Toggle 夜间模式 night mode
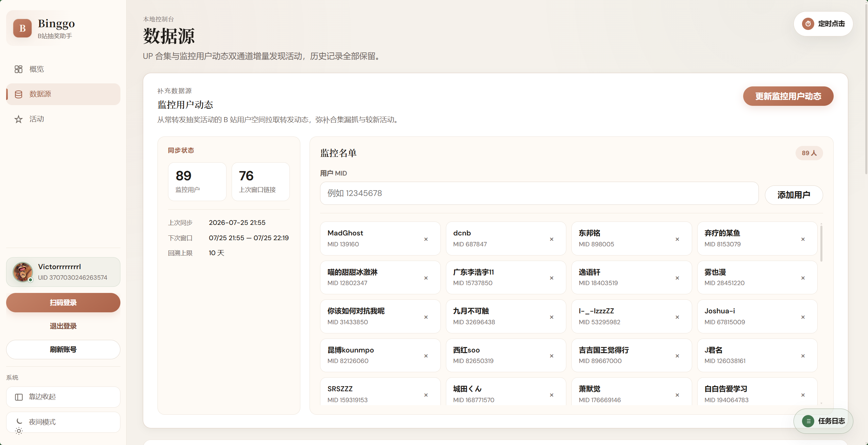Screen dimensions: 868x445 click(x=63, y=422)
